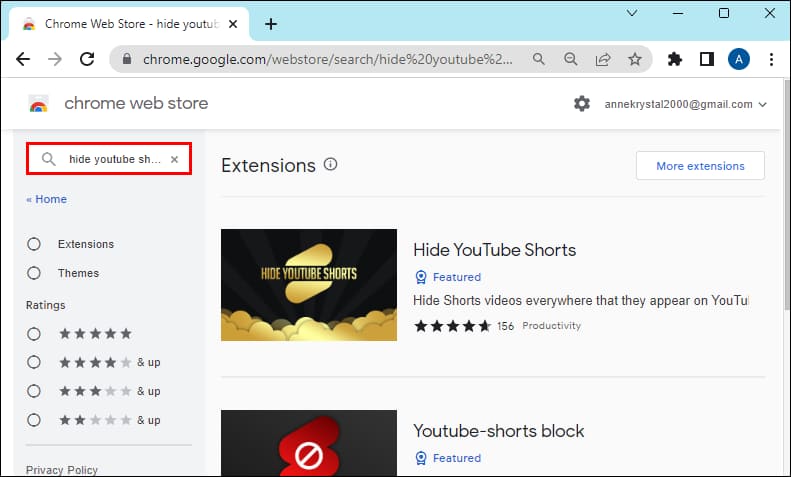Minimize the Chrome window
Screen dimensions: 791x477
click(x=677, y=14)
